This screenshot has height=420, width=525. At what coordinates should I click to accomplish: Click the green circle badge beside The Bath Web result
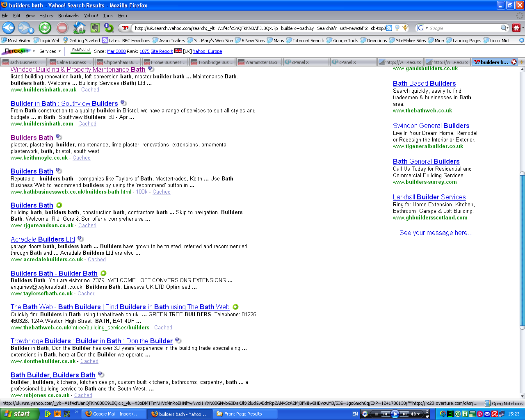(235, 307)
